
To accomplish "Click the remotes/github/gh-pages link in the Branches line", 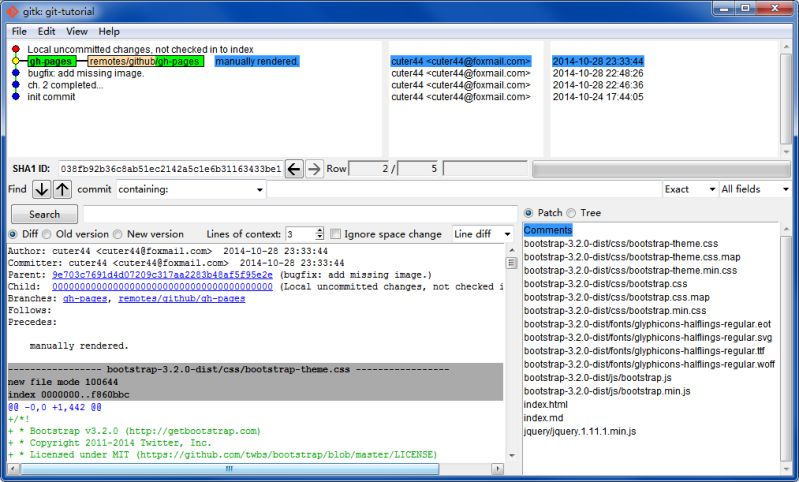I will [181, 299].
